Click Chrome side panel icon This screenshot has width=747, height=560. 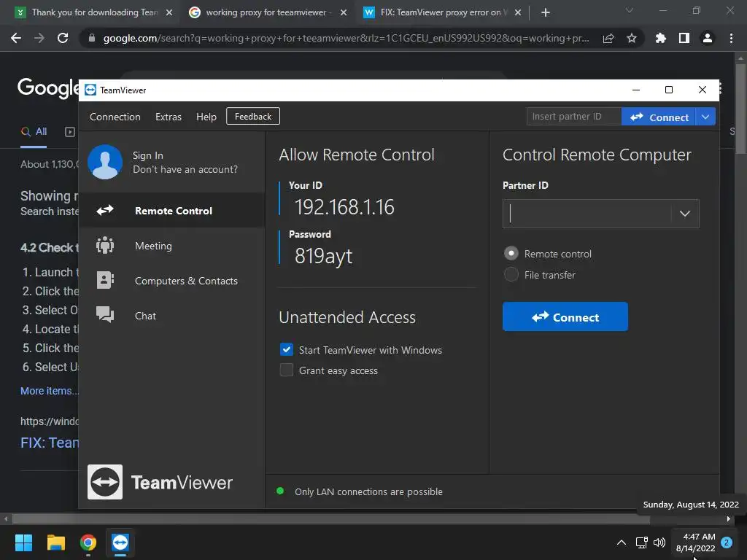point(684,38)
